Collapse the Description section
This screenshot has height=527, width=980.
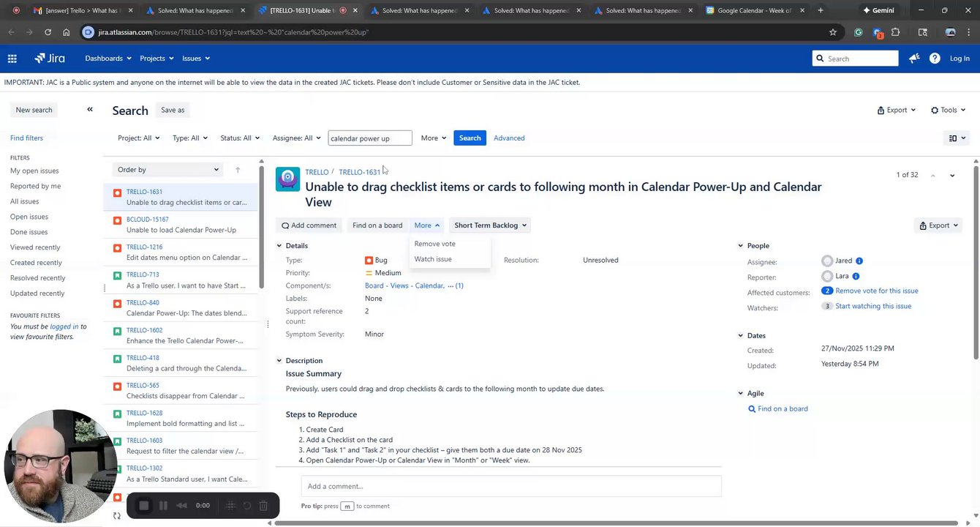pos(279,361)
